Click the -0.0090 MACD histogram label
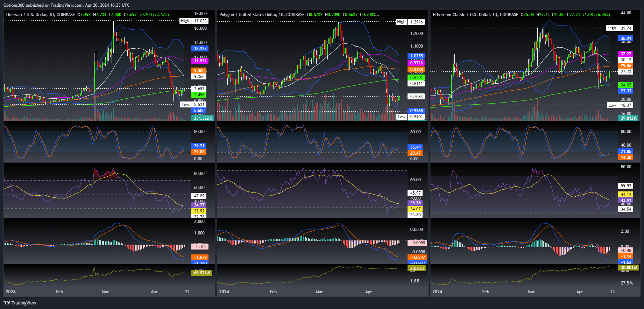644x309 pixels. click(x=417, y=243)
